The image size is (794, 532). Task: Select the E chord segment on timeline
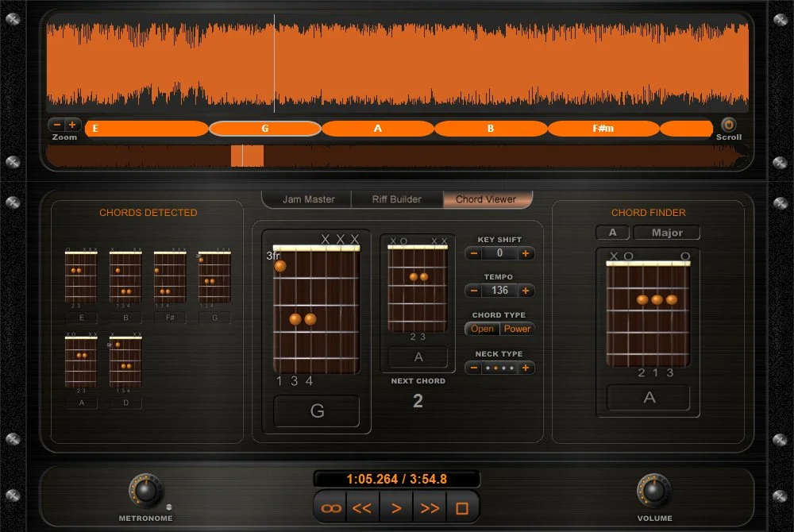point(147,129)
